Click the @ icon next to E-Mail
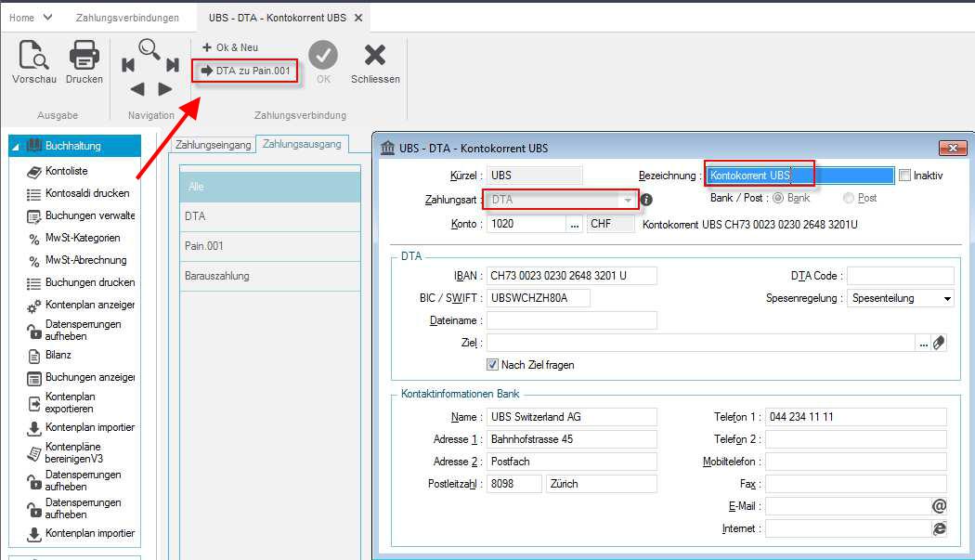975x560 pixels. coord(939,506)
